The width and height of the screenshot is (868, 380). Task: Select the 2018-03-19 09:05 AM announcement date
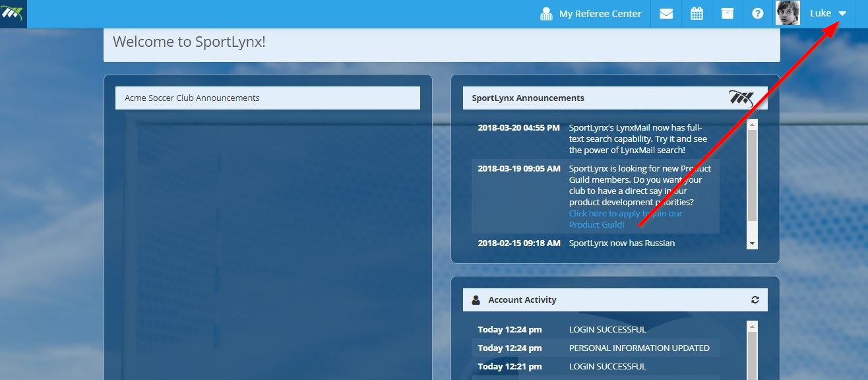[518, 168]
